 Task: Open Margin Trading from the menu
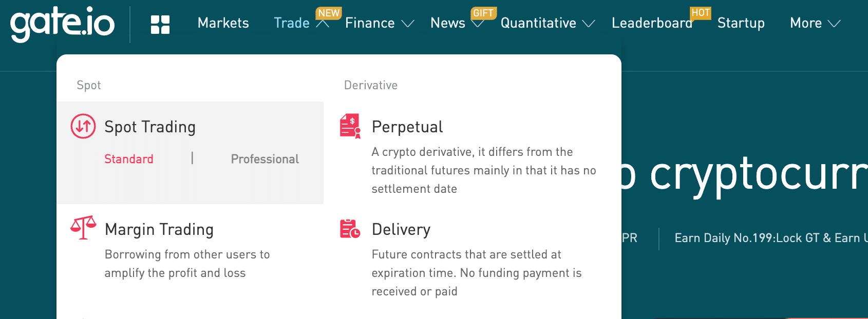[x=159, y=229]
